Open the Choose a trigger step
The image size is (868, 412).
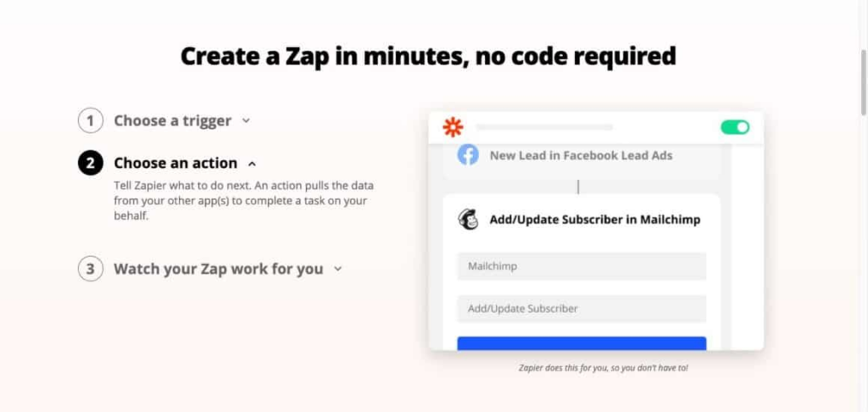point(173,120)
